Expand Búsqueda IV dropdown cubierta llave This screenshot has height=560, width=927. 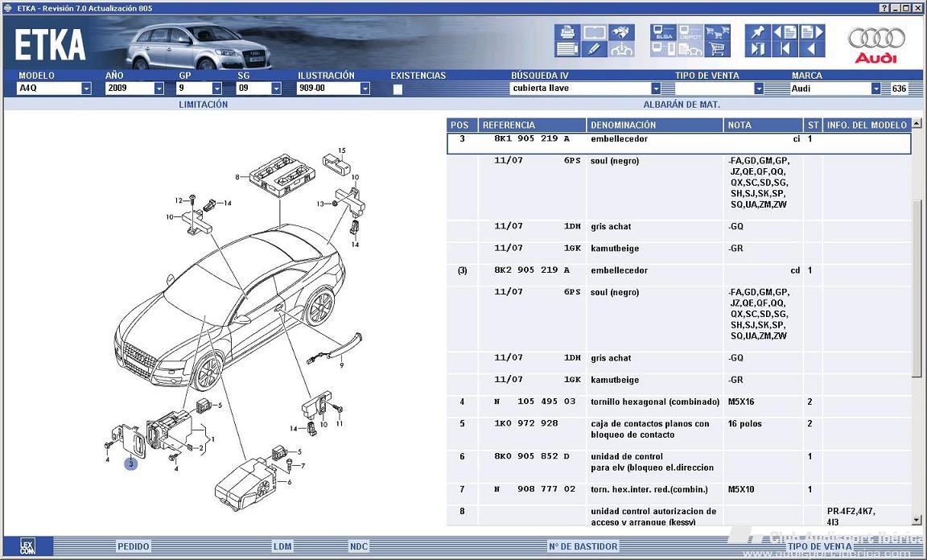click(x=656, y=89)
